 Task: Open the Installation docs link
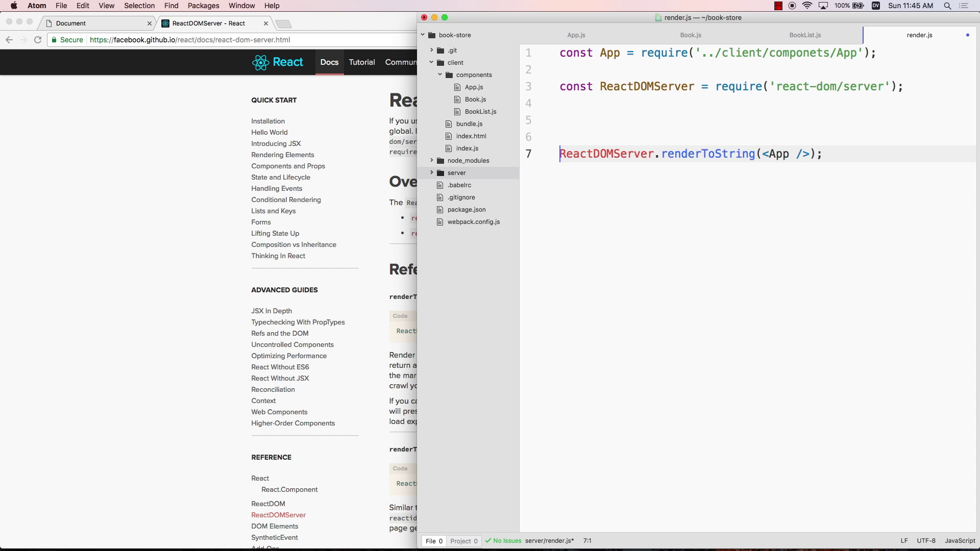(x=268, y=121)
